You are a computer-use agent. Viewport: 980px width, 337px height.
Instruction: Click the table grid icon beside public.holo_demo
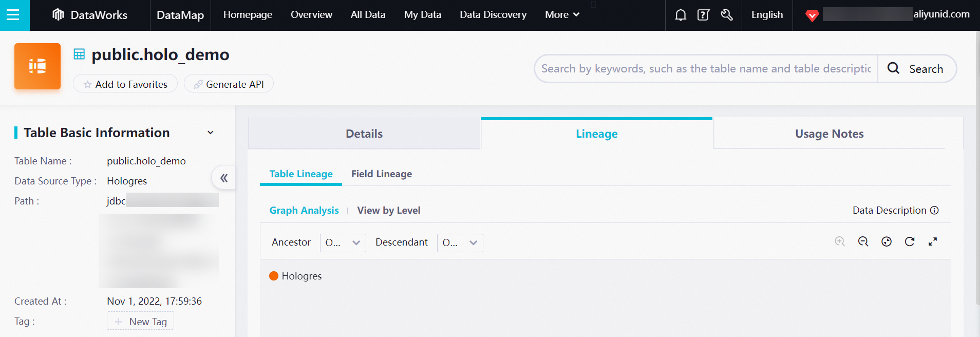point(79,54)
